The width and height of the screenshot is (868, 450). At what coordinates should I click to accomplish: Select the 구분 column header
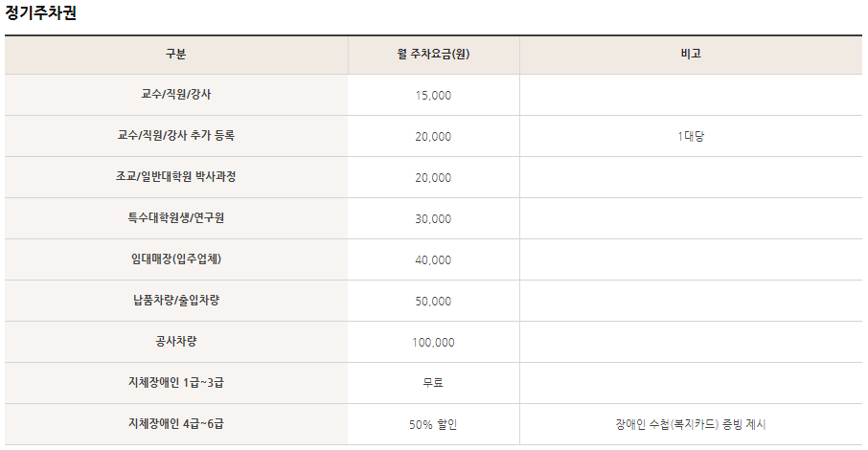[x=176, y=54]
